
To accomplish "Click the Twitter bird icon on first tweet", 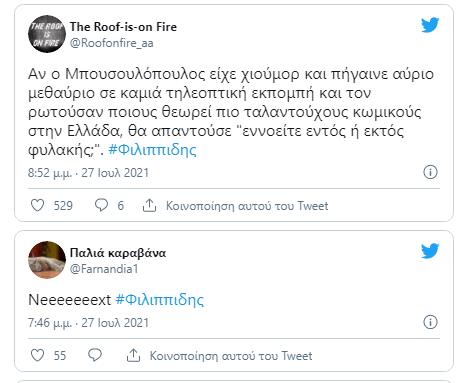I will click(x=430, y=25).
